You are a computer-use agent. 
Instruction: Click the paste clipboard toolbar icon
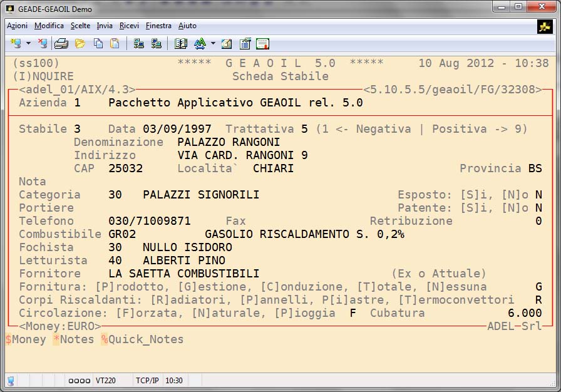pos(115,44)
